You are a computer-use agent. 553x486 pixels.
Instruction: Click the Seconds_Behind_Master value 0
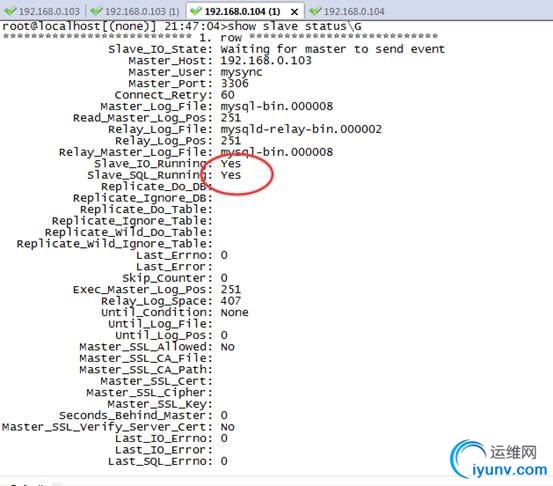coord(224,415)
